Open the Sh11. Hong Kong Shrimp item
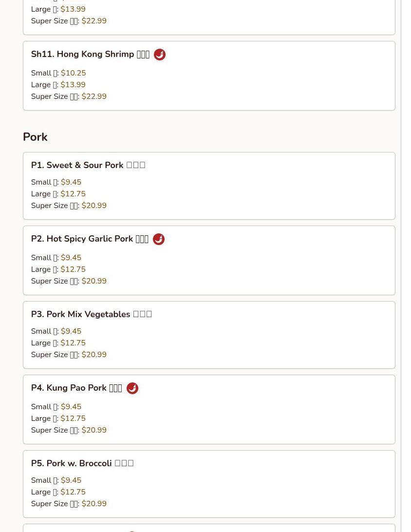Viewport: 411px width, 532px height. [x=90, y=55]
